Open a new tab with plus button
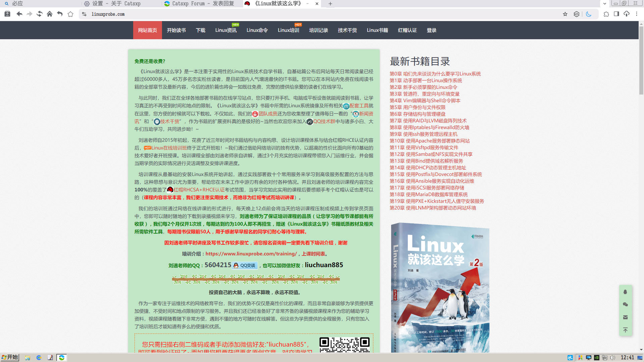The height and width of the screenshot is (362, 644). (330, 4)
